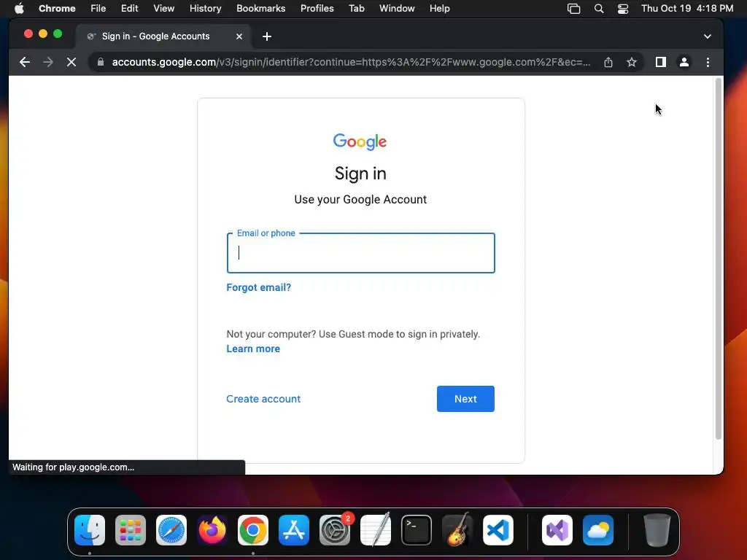Click the Forgot email? link
Image resolution: width=747 pixels, height=560 pixels.
(259, 287)
